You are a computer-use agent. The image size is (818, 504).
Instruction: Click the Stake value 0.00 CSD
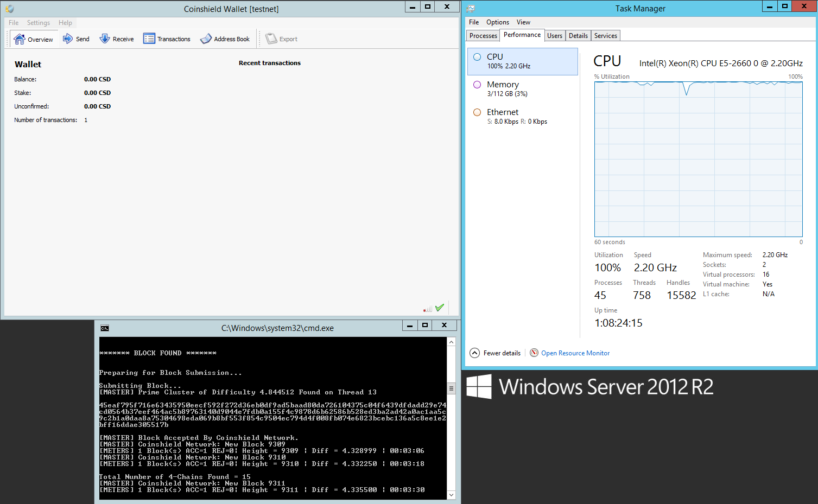click(97, 93)
